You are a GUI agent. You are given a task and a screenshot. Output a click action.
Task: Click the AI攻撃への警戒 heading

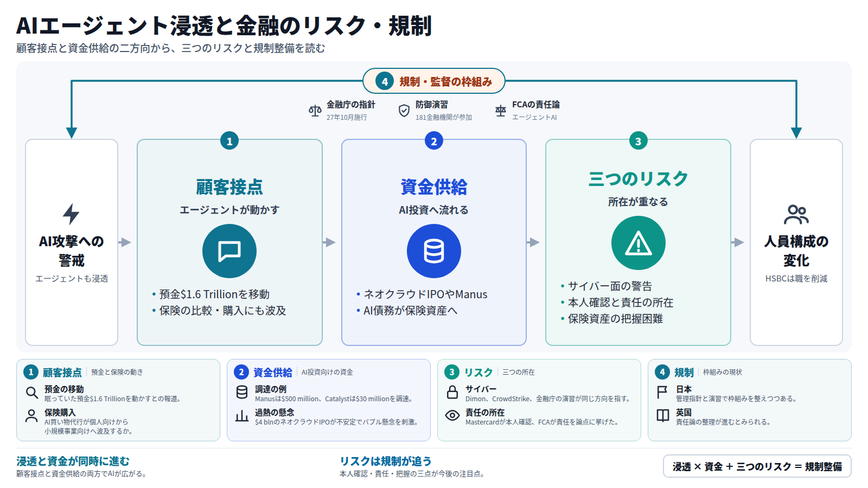coord(71,251)
